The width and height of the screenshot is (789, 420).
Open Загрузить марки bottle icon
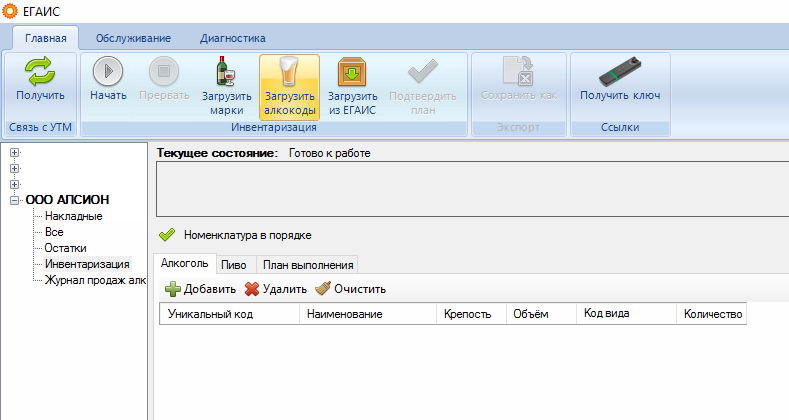tap(226, 71)
